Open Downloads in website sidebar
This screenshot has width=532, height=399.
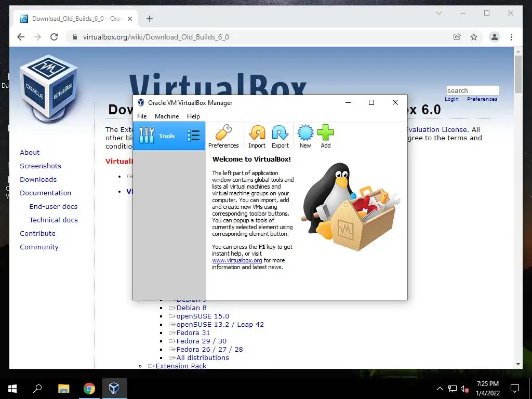[x=38, y=179]
